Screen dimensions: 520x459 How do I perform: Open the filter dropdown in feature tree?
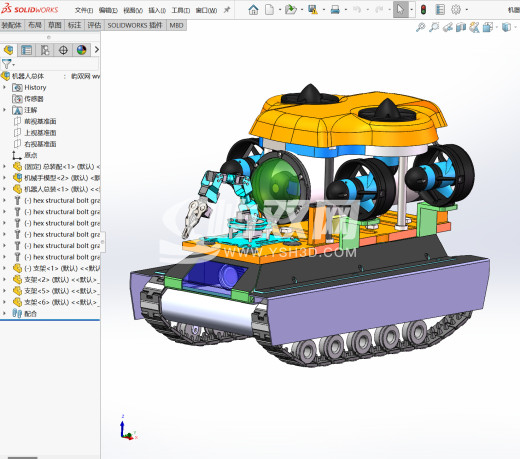coord(8,64)
